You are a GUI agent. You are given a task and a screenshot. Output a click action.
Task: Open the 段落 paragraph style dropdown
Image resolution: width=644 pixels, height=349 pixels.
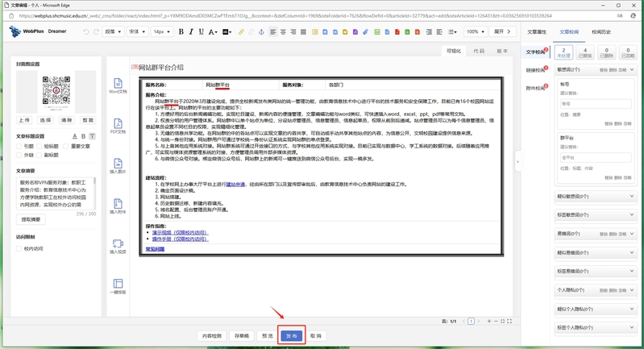click(x=112, y=31)
